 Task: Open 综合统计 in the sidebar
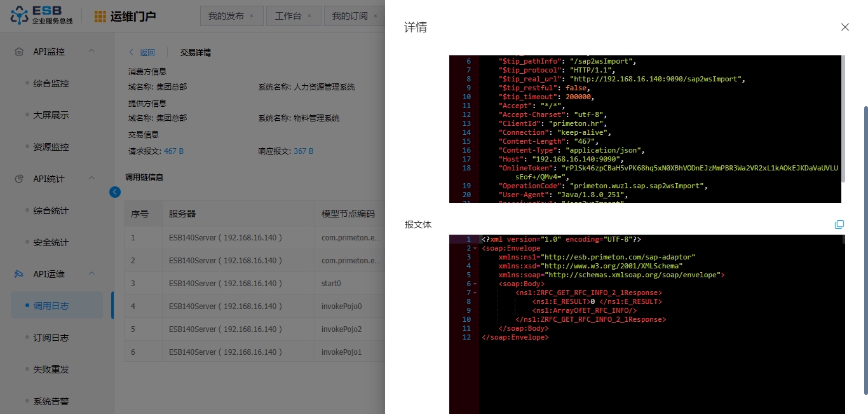pyautogui.click(x=51, y=210)
